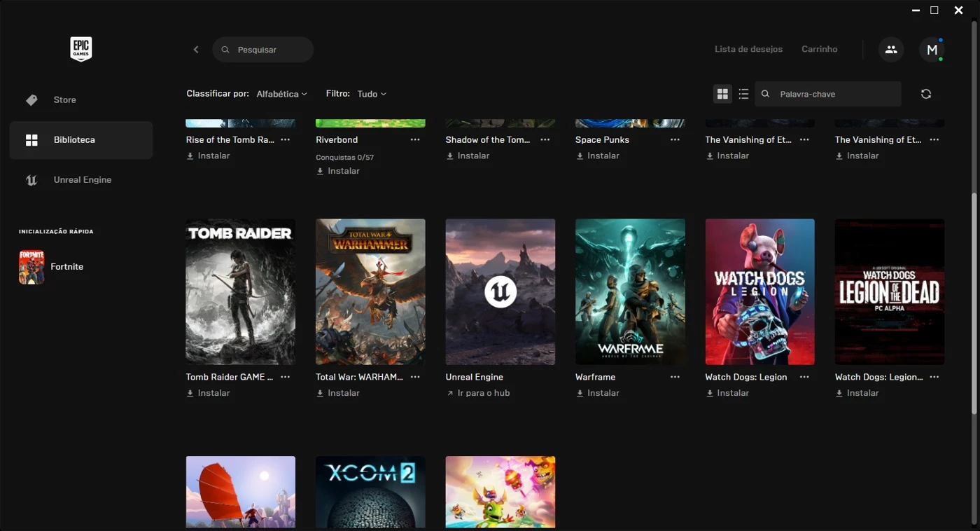Switch to list view
The image size is (980, 531).
tap(743, 94)
